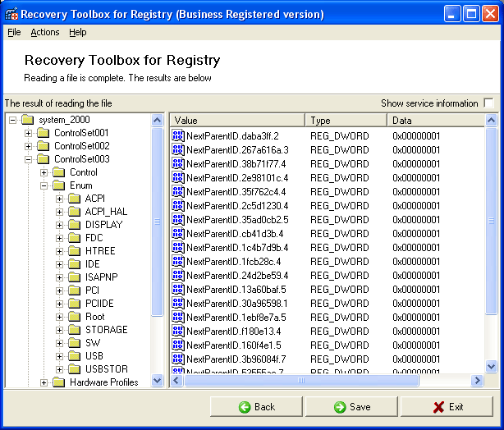This screenshot has height=430, width=504.
Task: Sort the list by Type column header
Action: tap(345, 121)
